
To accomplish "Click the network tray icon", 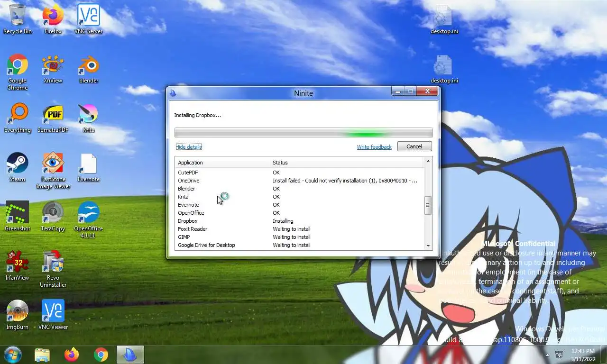I will pos(560,355).
